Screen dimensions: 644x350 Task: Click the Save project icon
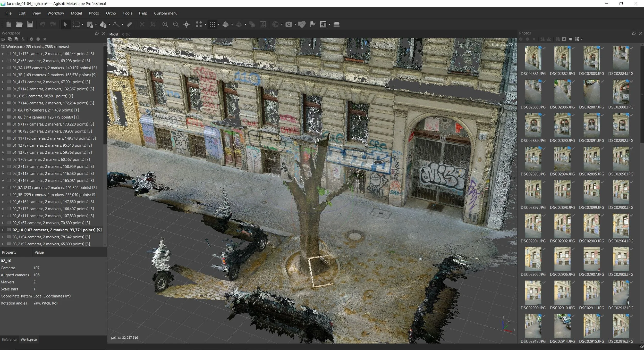coord(30,24)
